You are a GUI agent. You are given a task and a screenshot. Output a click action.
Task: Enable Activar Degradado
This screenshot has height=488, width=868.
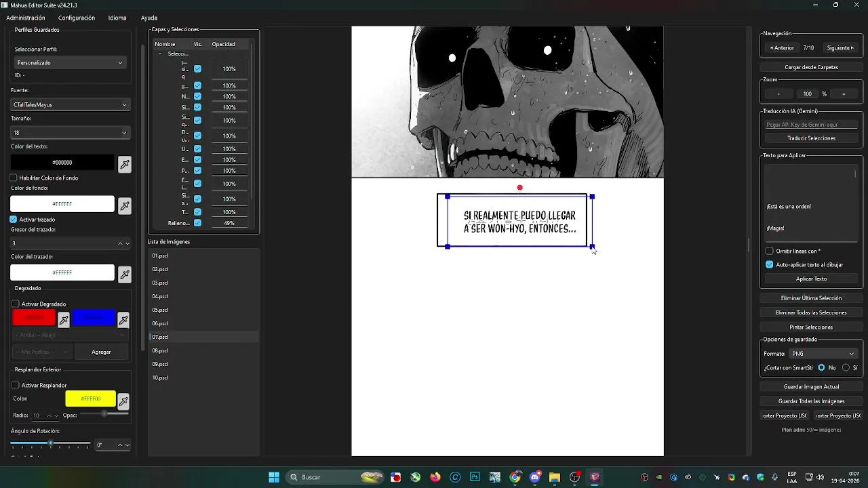pyautogui.click(x=16, y=304)
